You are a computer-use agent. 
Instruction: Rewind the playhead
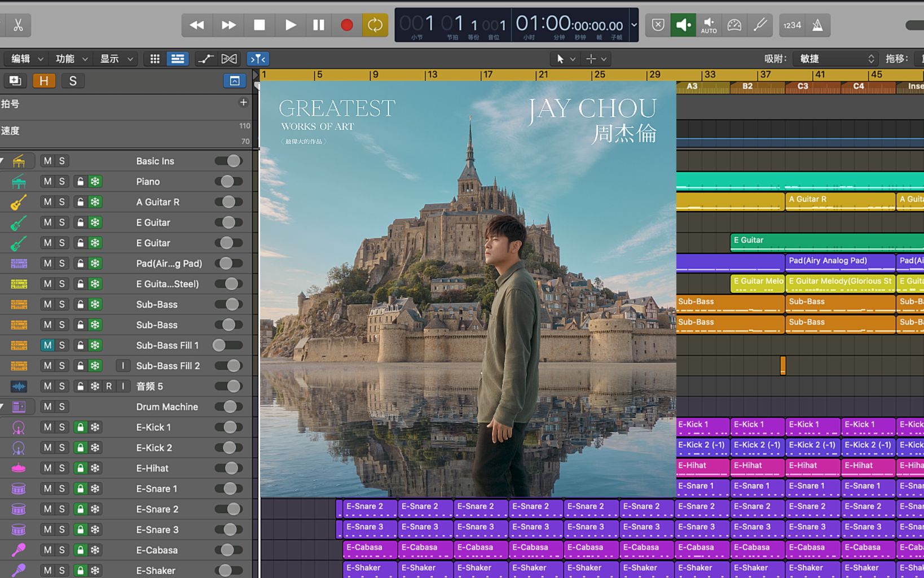pos(197,25)
